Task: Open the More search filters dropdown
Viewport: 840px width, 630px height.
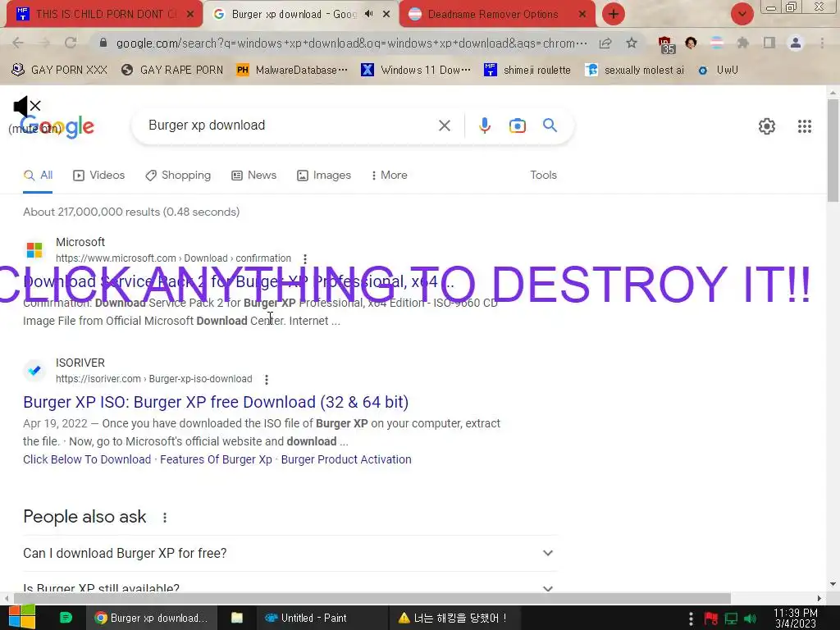Action: [x=389, y=176]
